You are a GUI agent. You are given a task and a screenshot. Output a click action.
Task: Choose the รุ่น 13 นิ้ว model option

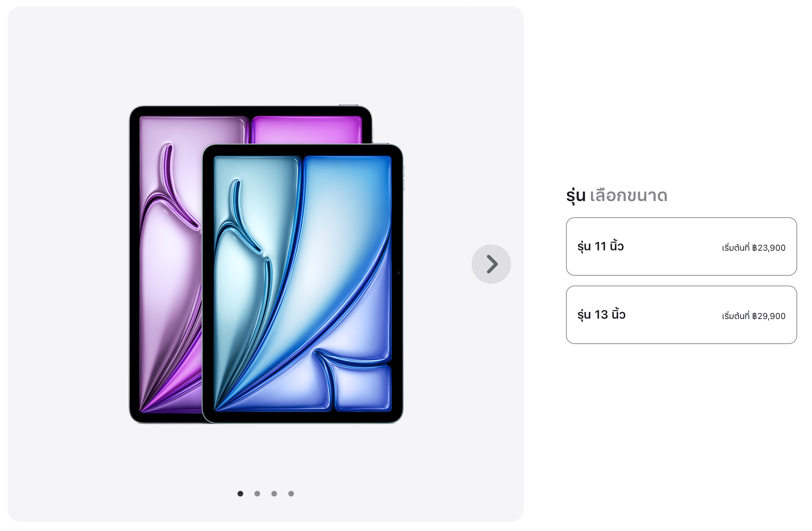click(x=681, y=315)
